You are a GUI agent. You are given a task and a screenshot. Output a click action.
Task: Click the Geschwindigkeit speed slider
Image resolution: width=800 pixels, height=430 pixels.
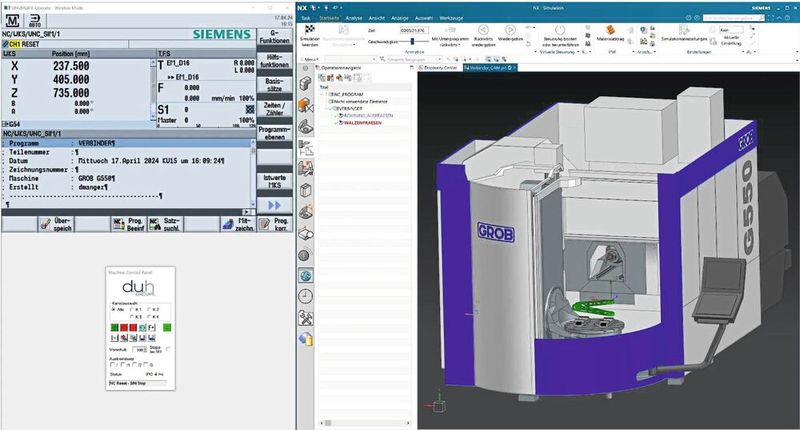[412, 42]
